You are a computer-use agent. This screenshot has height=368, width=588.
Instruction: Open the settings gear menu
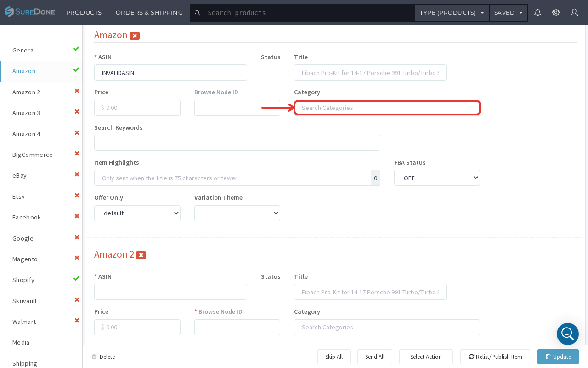click(556, 12)
